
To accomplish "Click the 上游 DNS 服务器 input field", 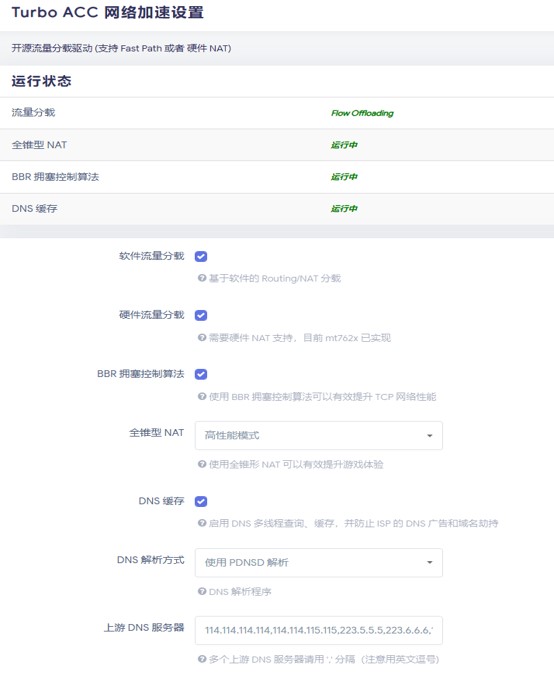I will click(x=319, y=630).
